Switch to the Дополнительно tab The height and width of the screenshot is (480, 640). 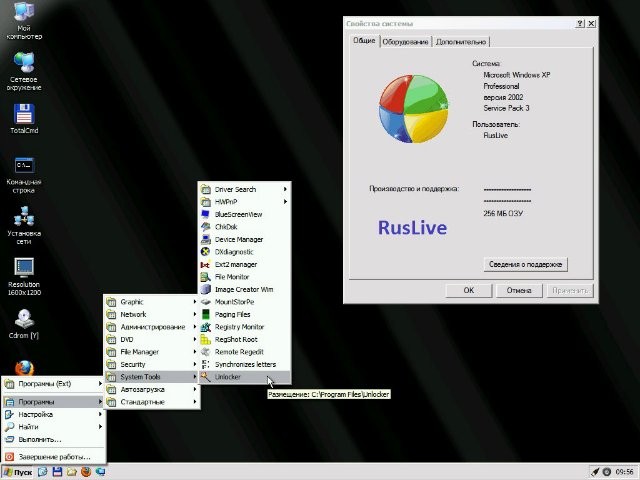(x=461, y=42)
